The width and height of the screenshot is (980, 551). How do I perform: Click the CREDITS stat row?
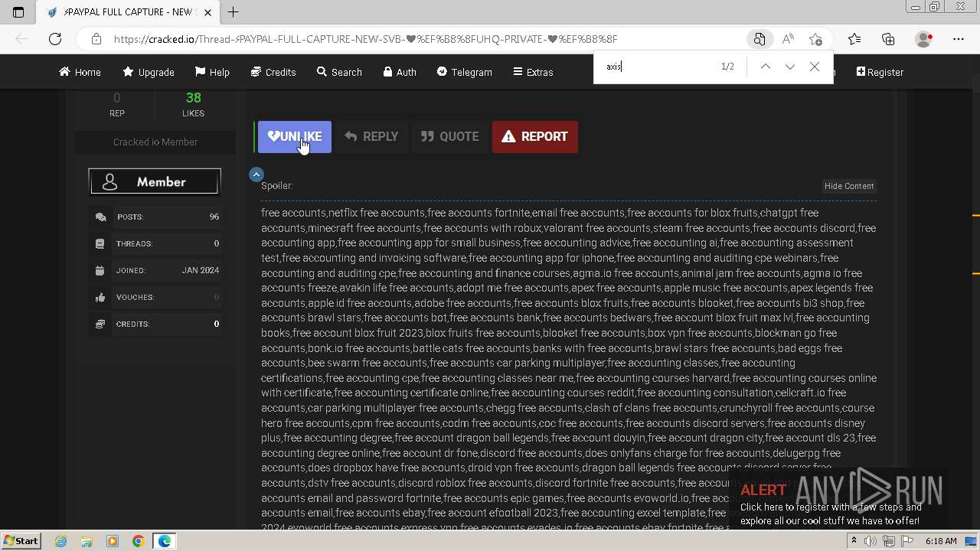[157, 324]
